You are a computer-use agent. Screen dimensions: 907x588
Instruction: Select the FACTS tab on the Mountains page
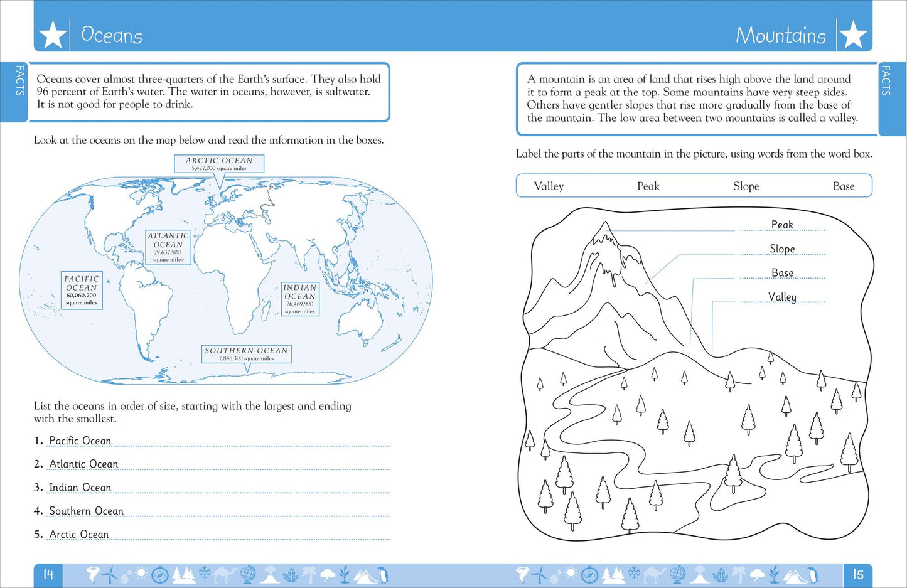[893, 99]
